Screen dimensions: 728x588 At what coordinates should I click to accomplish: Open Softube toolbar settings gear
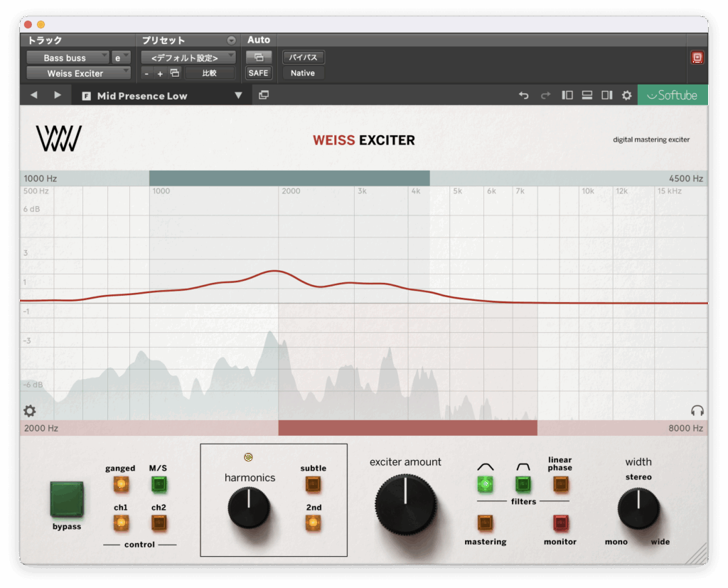(x=627, y=95)
